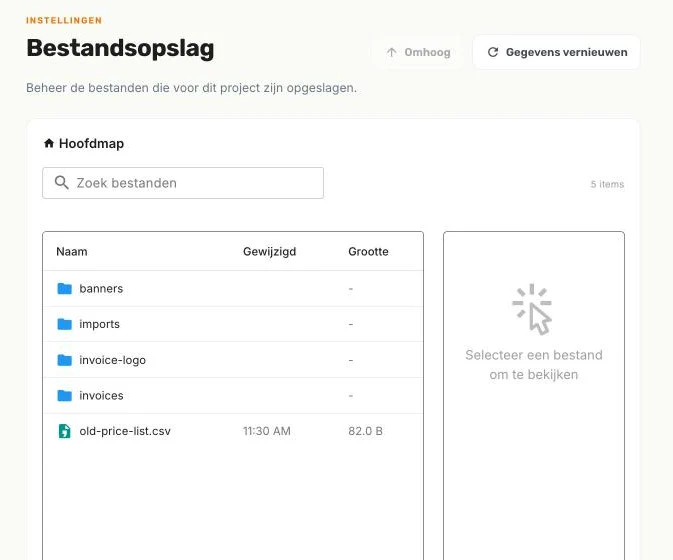Focus the Zoek bestanden search field

(183, 183)
